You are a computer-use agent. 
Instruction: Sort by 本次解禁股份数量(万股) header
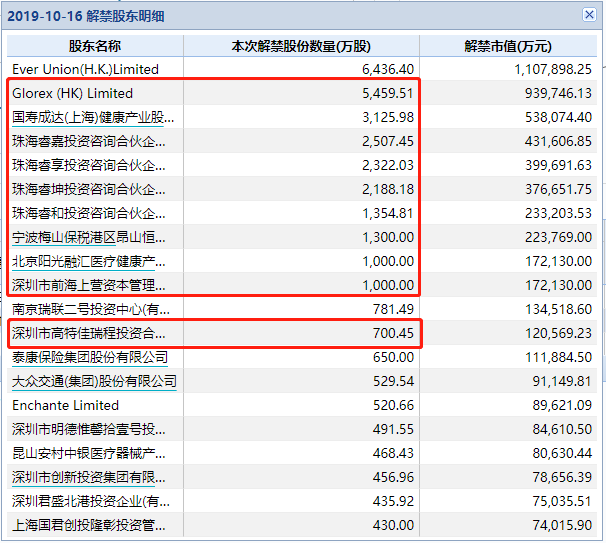[x=301, y=46]
